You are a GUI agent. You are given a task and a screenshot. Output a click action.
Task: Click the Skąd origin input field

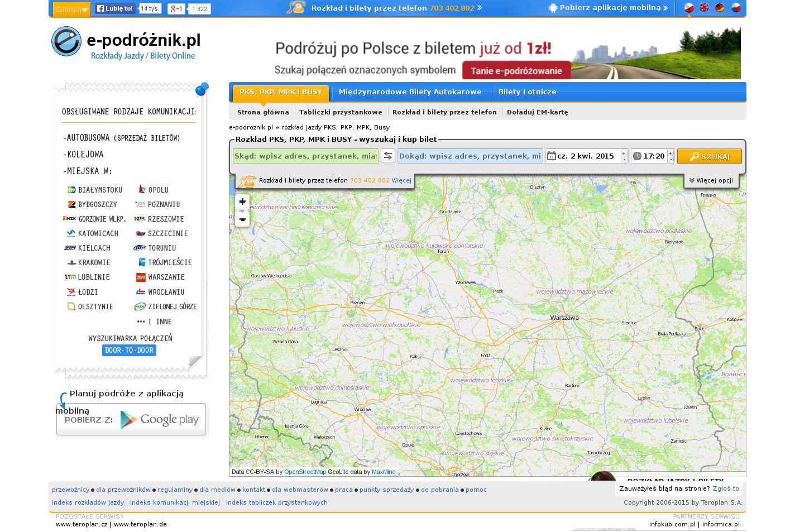305,156
